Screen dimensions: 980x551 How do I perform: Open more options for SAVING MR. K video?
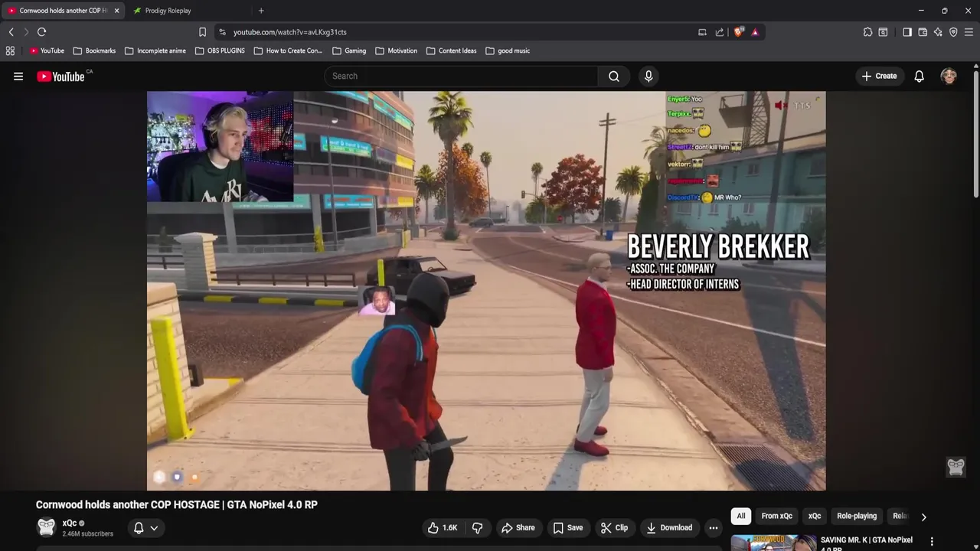pyautogui.click(x=932, y=541)
